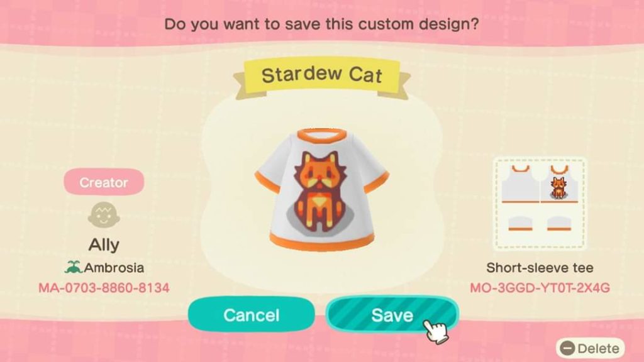
Task: Select the creator face avatar icon
Action: point(104,216)
